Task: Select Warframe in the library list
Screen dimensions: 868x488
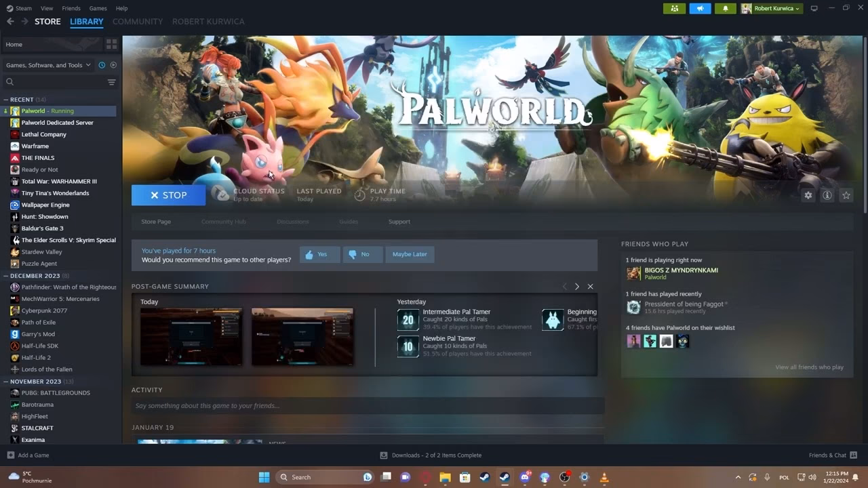Action: coord(35,146)
